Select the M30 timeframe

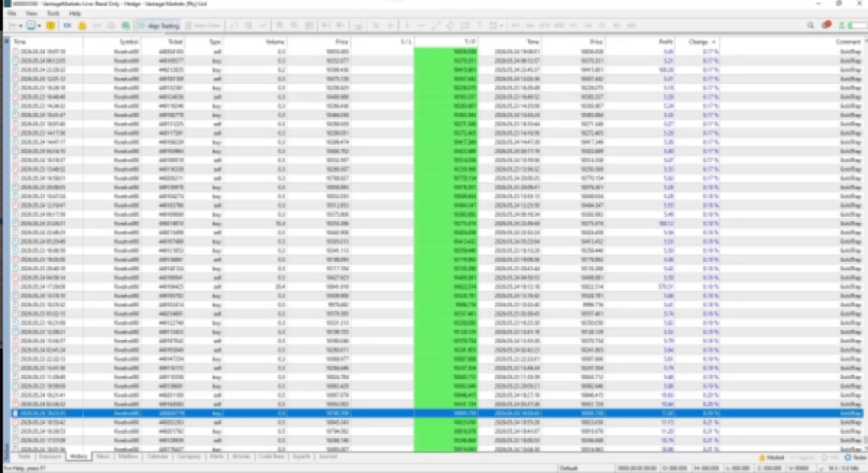(x=559, y=25)
